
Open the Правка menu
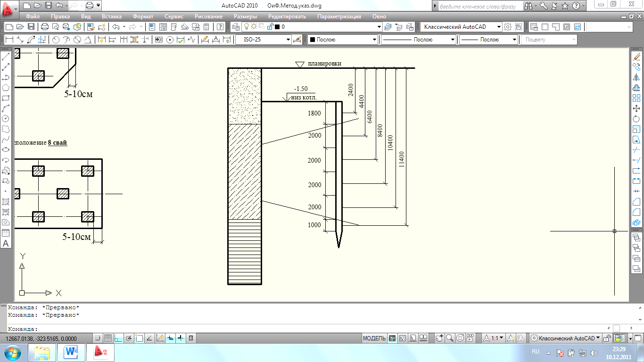pos(60,16)
